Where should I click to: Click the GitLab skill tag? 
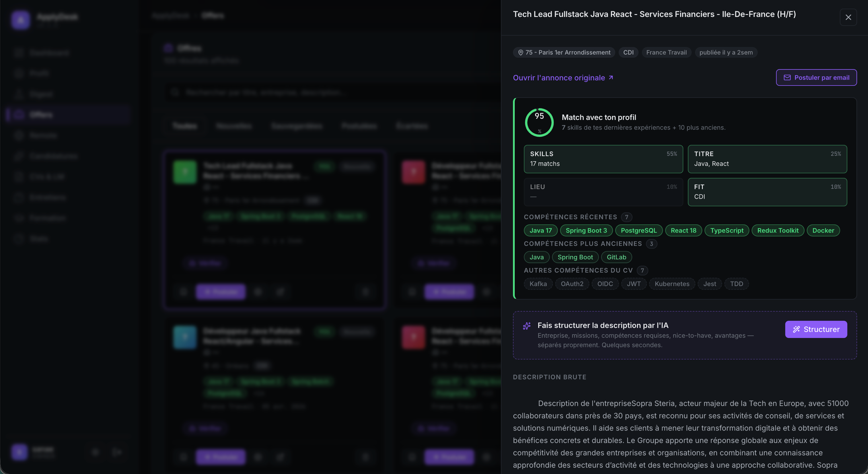coord(616,257)
